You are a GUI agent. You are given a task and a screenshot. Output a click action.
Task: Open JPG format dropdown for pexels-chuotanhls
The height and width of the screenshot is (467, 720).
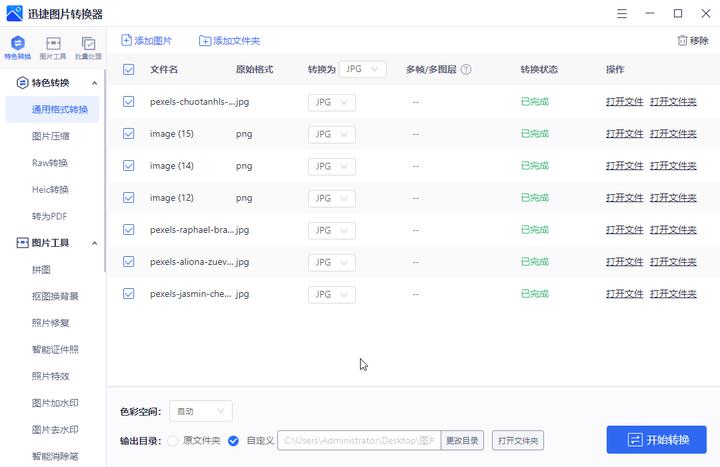point(332,102)
